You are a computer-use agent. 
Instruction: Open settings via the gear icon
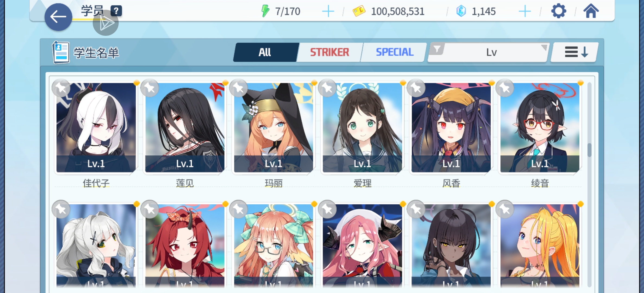(x=559, y=11)
